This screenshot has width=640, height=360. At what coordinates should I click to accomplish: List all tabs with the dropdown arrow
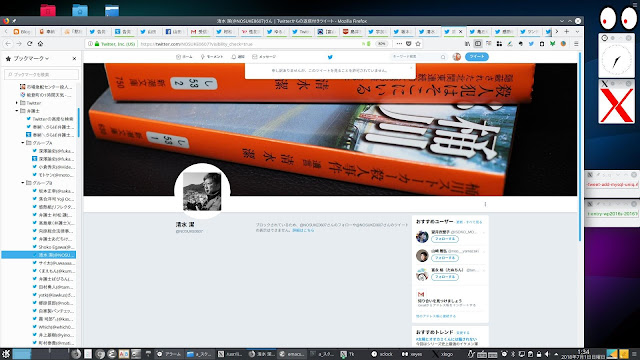[577, 31]
